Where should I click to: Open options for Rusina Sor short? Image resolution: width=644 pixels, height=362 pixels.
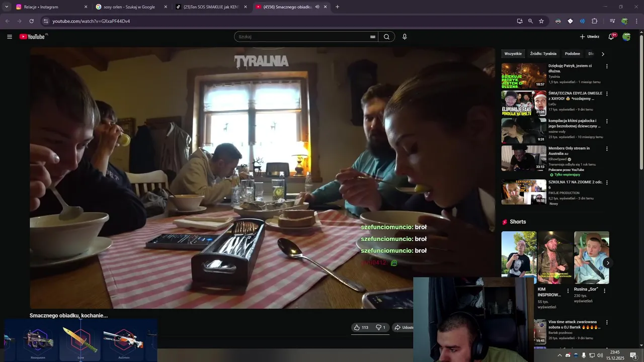pyautogui.click(x=604, y=291)
